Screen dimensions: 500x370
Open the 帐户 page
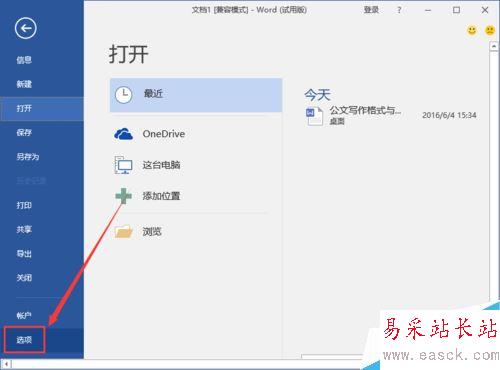point(24,315)
